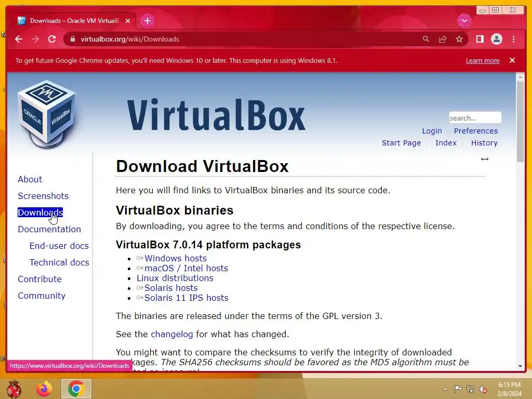Click the address bar magnifier zoom icon
532x399 pixels.
[x=426, y=39]
